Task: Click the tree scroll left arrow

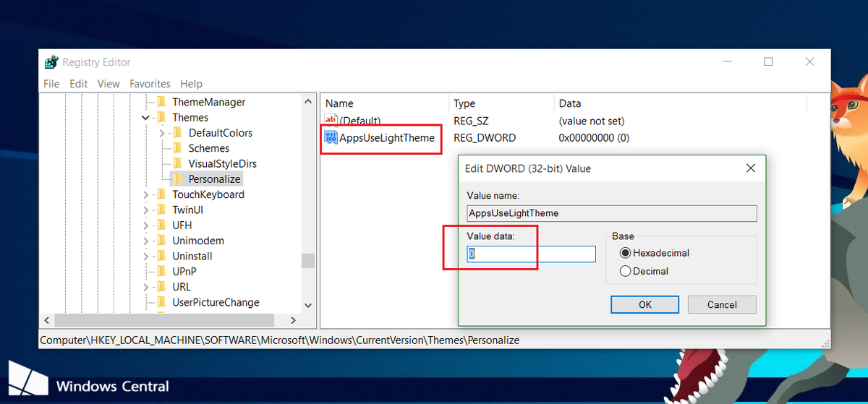Action: [x=47, y=319]
